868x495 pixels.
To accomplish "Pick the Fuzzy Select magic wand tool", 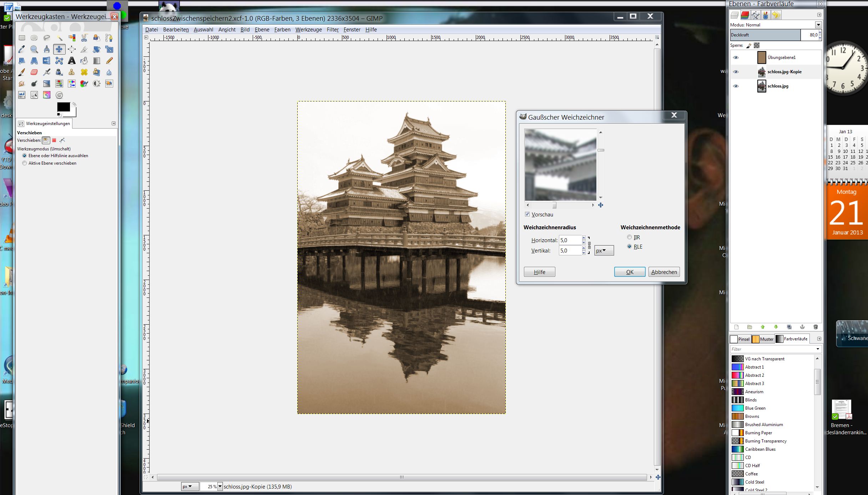I will pos(59,38).
